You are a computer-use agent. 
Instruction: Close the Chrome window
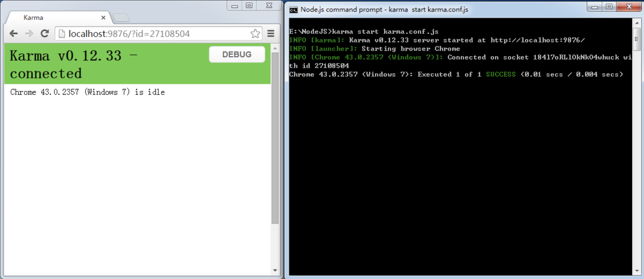[269, 6]
